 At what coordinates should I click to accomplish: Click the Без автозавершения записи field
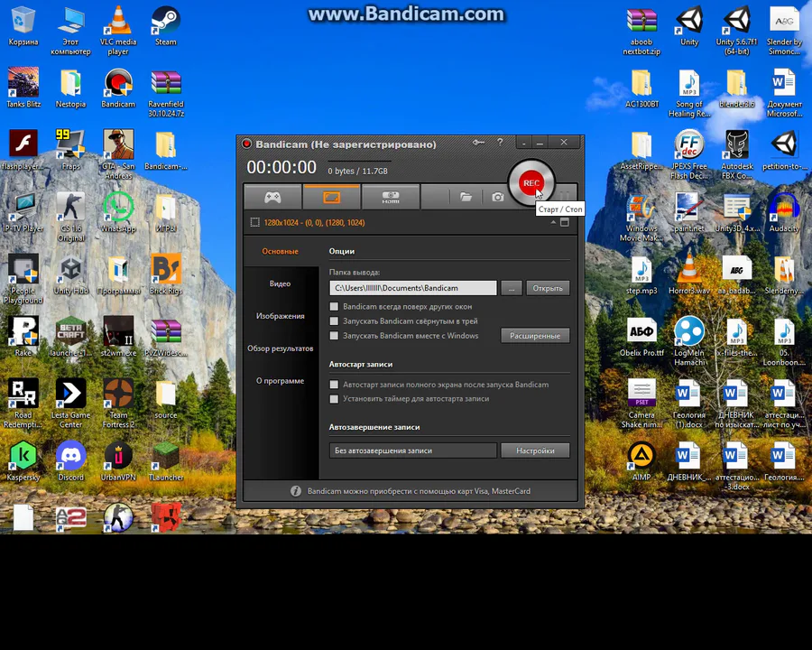tap(412, 450)
